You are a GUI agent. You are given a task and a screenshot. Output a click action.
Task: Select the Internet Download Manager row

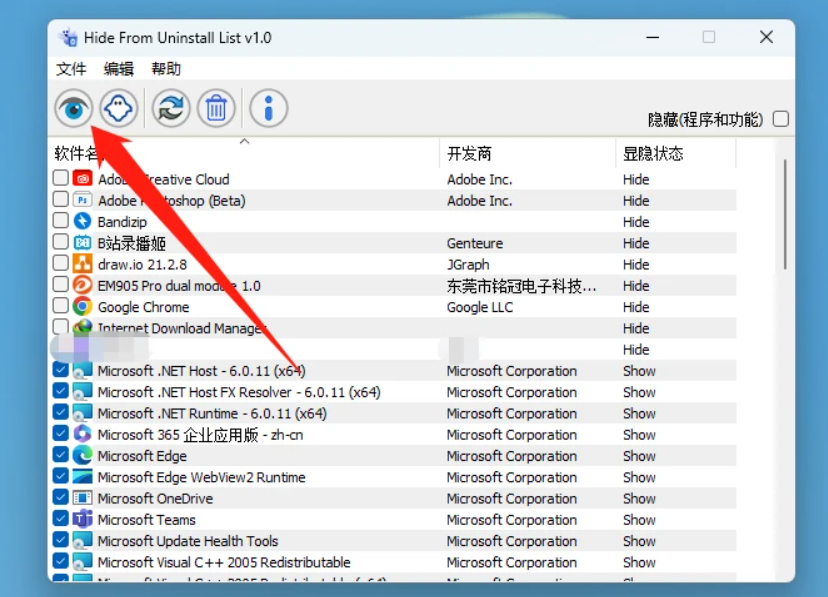(x=393, y=328)
